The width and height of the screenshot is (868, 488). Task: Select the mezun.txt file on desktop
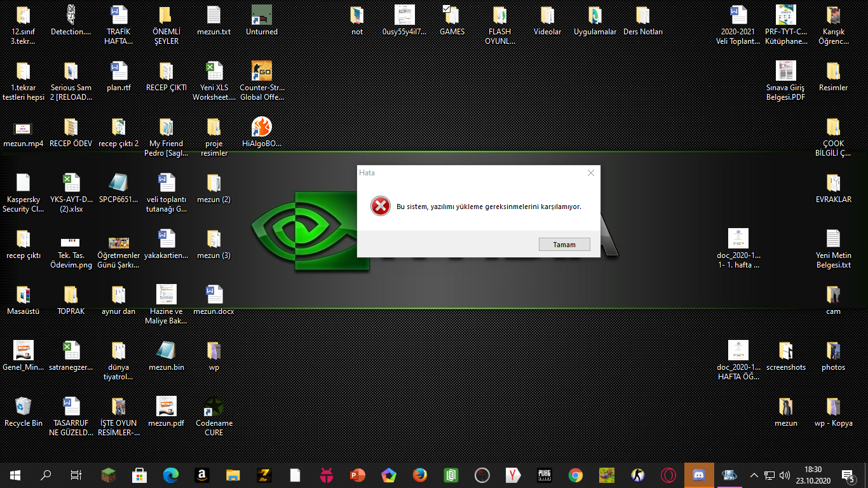[x=214, y=20]
